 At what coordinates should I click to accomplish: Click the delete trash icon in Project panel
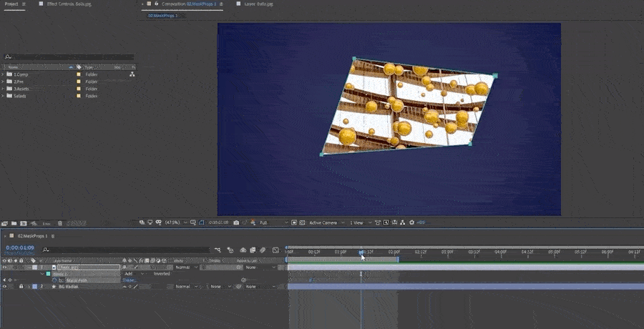[x=59, y=223]
